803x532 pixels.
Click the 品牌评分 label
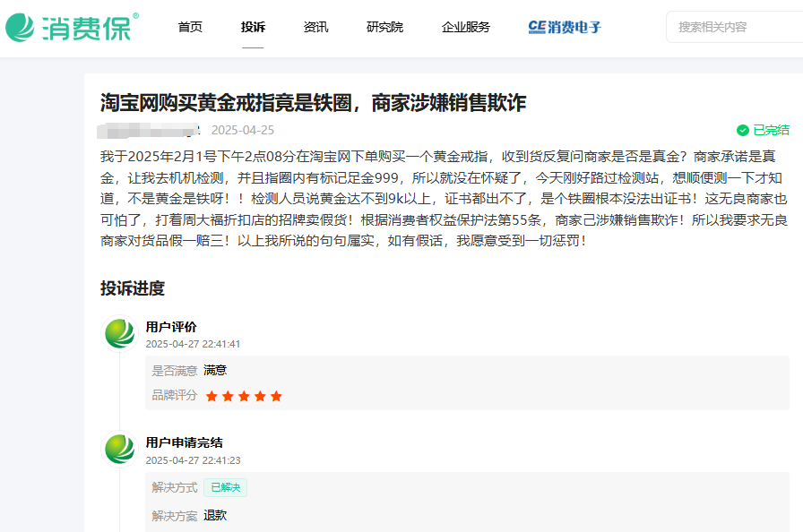pos(175,396)
